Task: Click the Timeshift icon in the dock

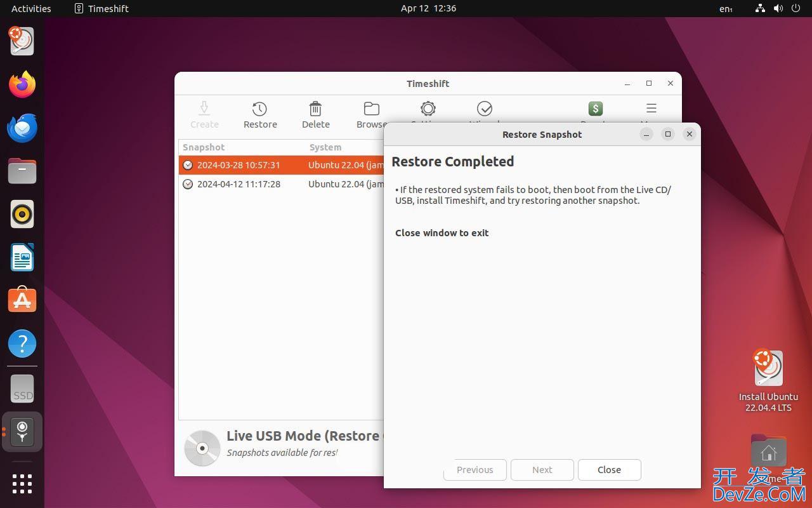Action: (x=22, y=432)
